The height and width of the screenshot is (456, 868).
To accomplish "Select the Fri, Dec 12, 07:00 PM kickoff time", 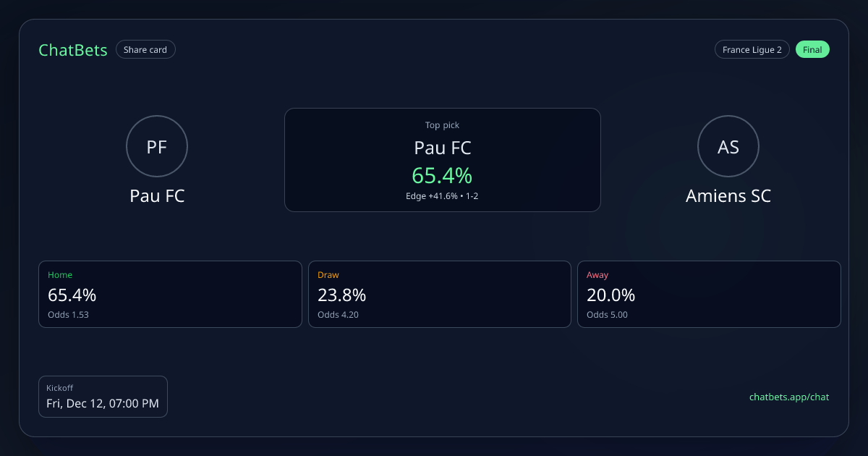I will pyautogui.click(x=103, y=404).
